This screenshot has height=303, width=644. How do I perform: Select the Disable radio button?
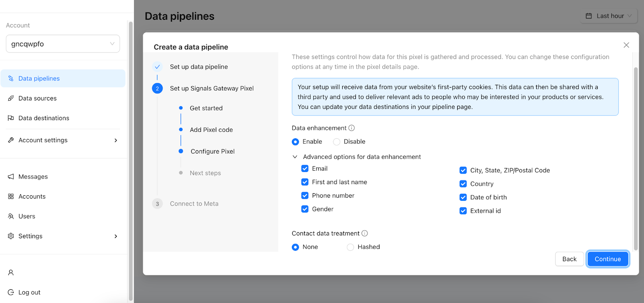[336, 141]
